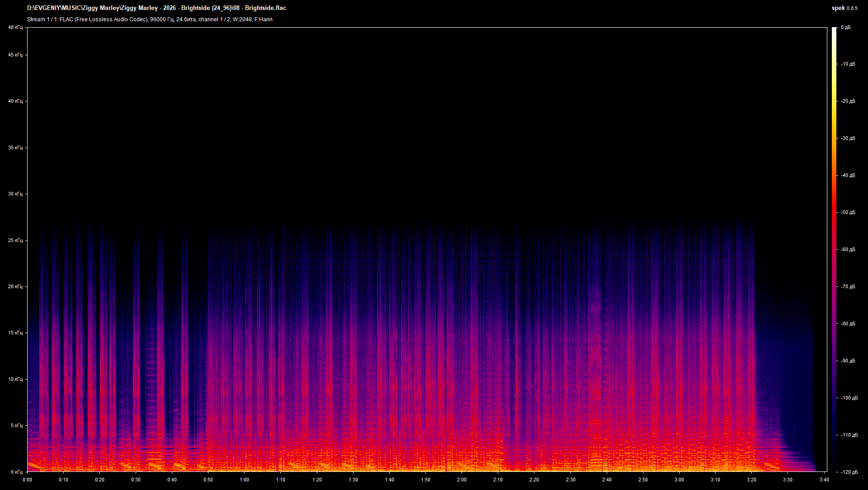This screenshot has width=868, height=490.
Task: Click the 35 кГц frequency axis label
Action: click(x=15, y=148)
